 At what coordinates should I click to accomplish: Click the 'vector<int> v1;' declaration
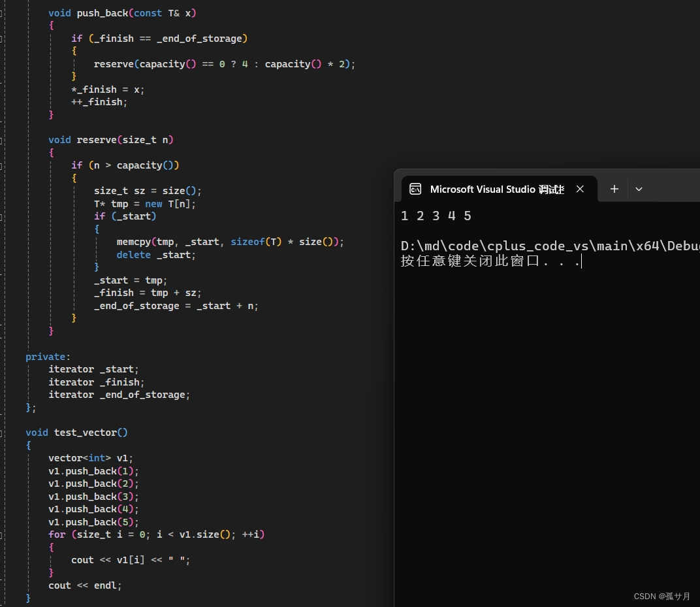(x=91, y=458)
